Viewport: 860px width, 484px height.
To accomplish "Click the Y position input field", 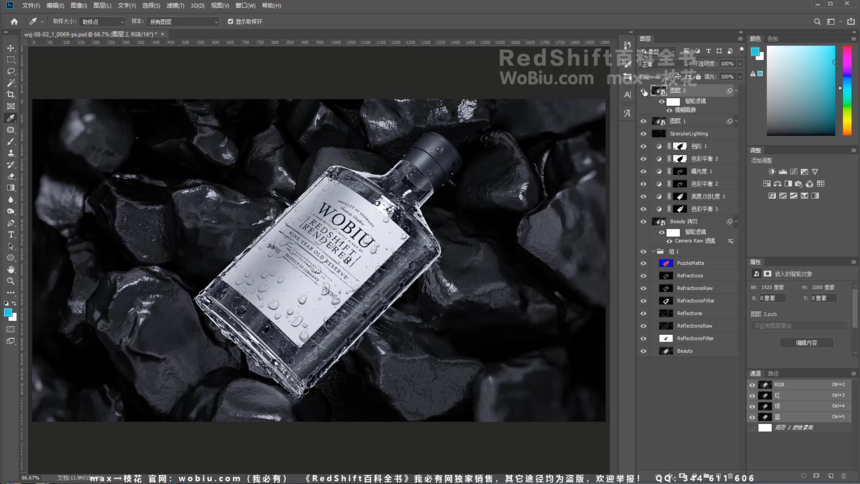I will (x=823, y=298).
